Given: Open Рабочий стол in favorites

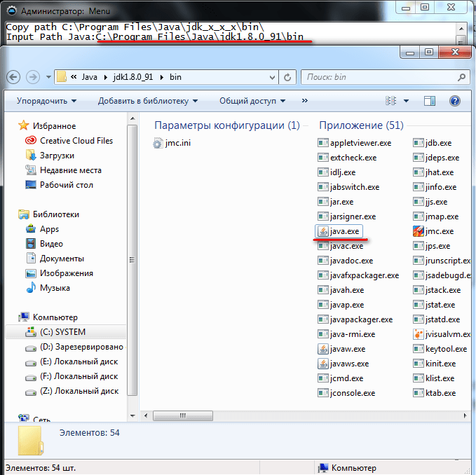Looking at the screenshot, I should tap(67, 185).
